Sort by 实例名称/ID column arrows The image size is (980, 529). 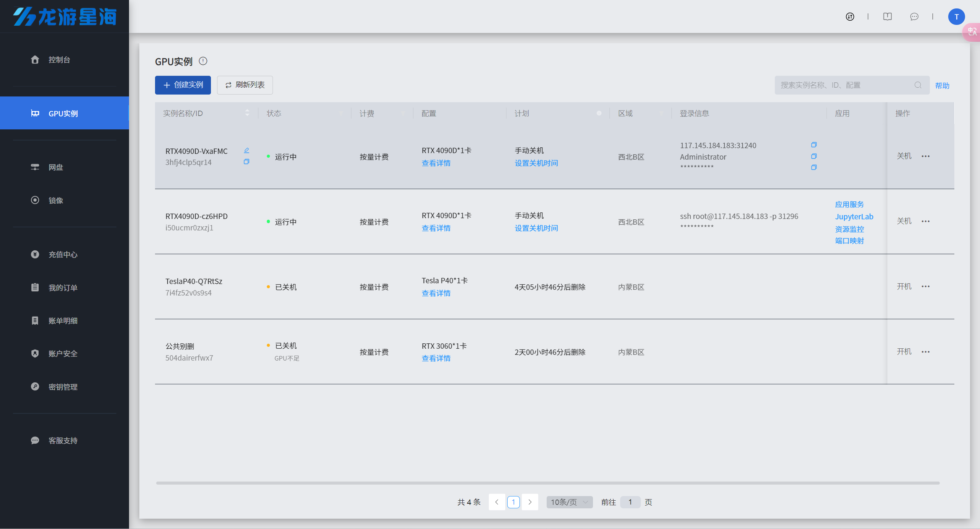click(247, 113)
